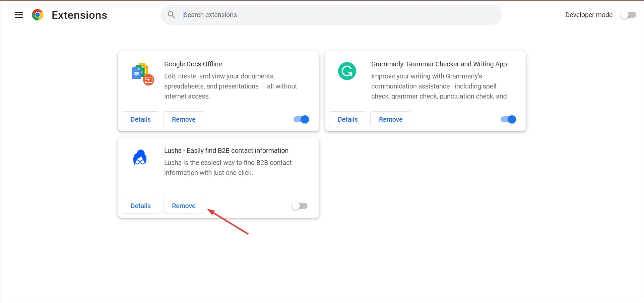Click the Extensions page title
The height and width of the screenshot is (303, 644).
79,15
